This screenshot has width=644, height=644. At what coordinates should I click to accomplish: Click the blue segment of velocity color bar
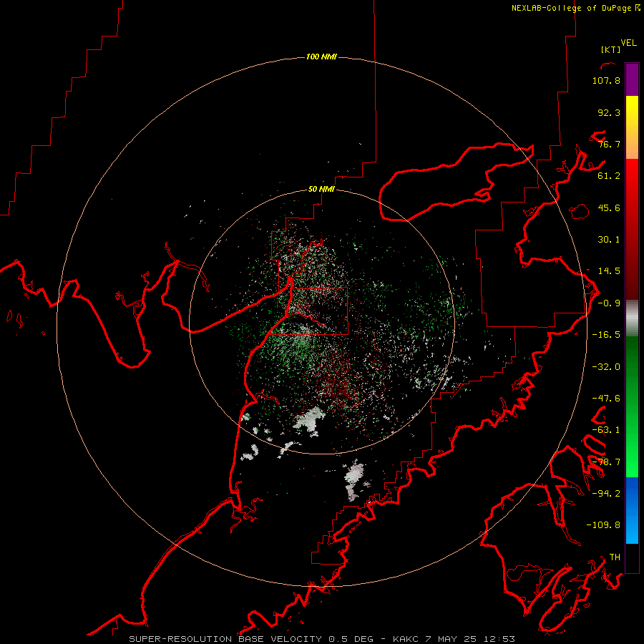pyautogui.click(x=632, y=510)
